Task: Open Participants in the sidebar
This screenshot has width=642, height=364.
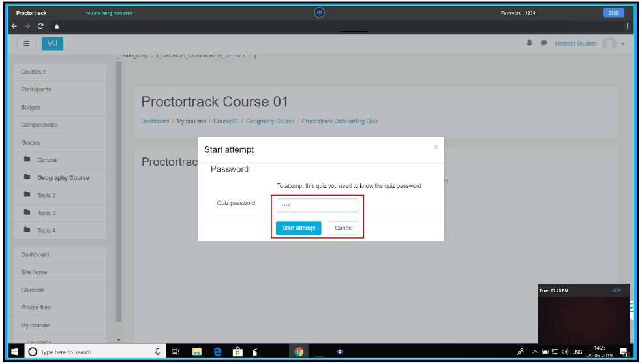Action: click(x=60, y=89)
